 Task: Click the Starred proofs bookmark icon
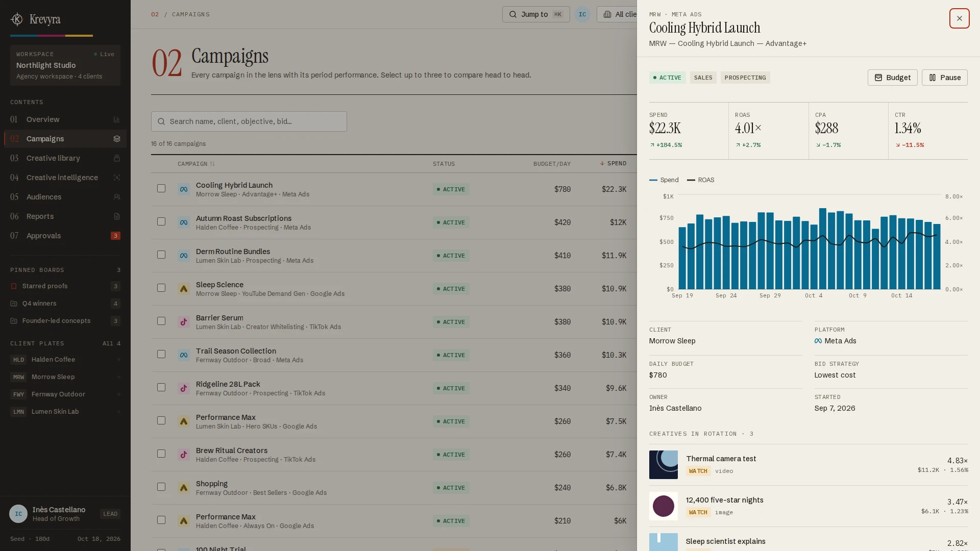[x=14, y=286]
